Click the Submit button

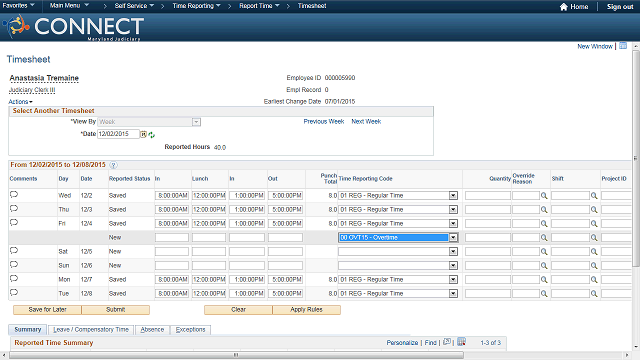coord(116,310)
